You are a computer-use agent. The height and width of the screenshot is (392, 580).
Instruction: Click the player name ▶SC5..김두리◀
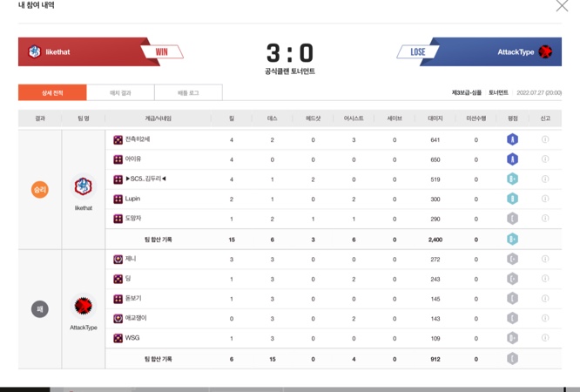(x=145, y=179)
